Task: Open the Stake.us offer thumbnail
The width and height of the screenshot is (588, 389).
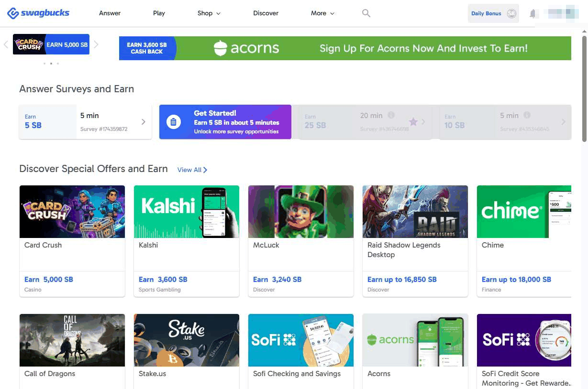Action: click(187, 340)
